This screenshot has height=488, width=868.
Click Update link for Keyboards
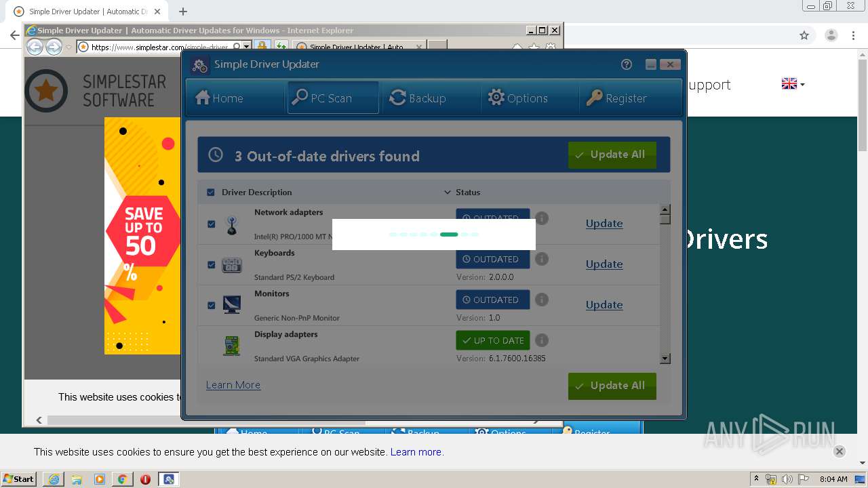click(x=604, y=264)
